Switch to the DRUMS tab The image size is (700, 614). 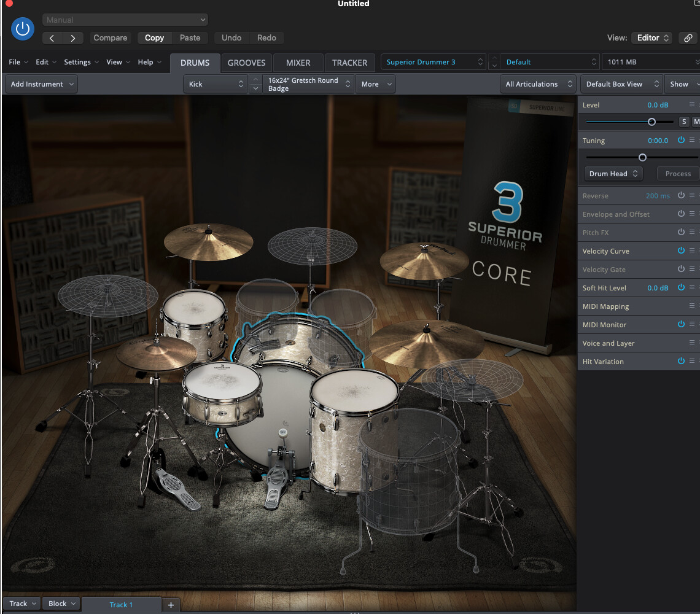pos(195,63)
